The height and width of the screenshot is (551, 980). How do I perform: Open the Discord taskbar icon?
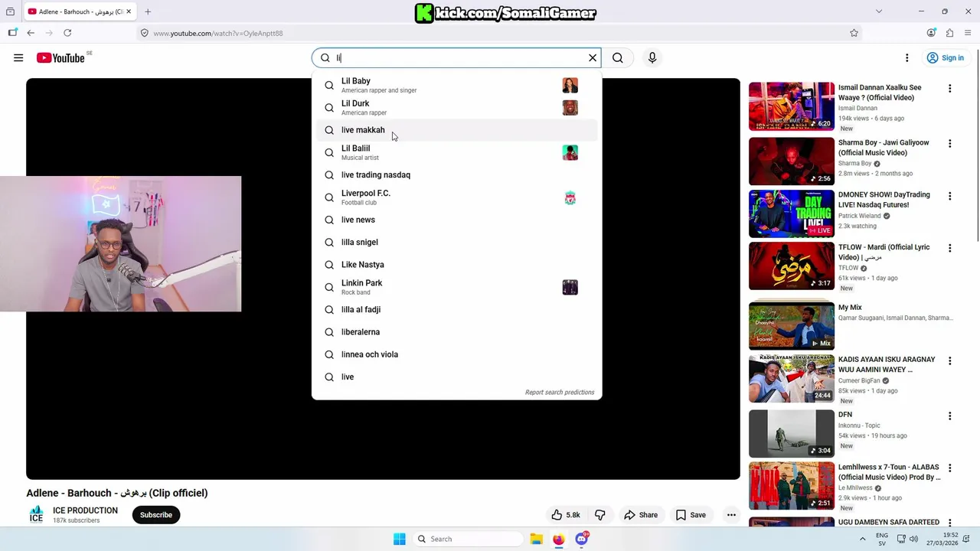click(582, 539)
